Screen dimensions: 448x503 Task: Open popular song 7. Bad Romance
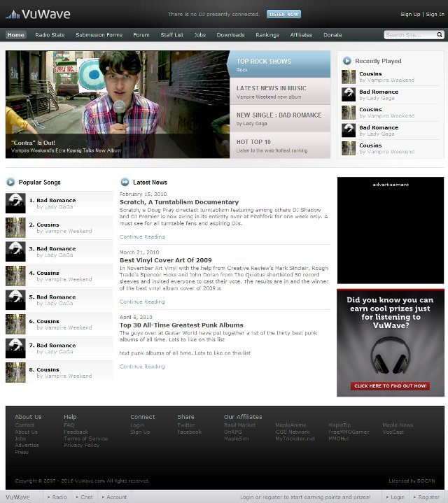56,345
